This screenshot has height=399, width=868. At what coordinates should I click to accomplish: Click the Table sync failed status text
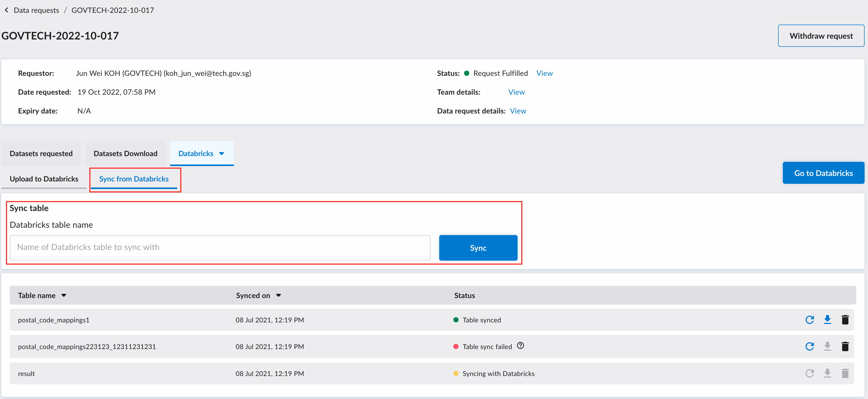click(x=487, y=346)
